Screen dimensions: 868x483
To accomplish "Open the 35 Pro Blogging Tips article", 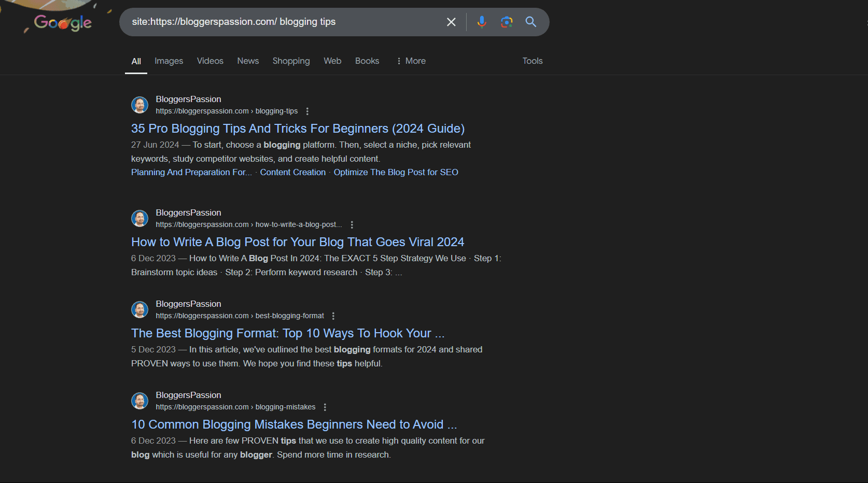I will pos(298,128).
